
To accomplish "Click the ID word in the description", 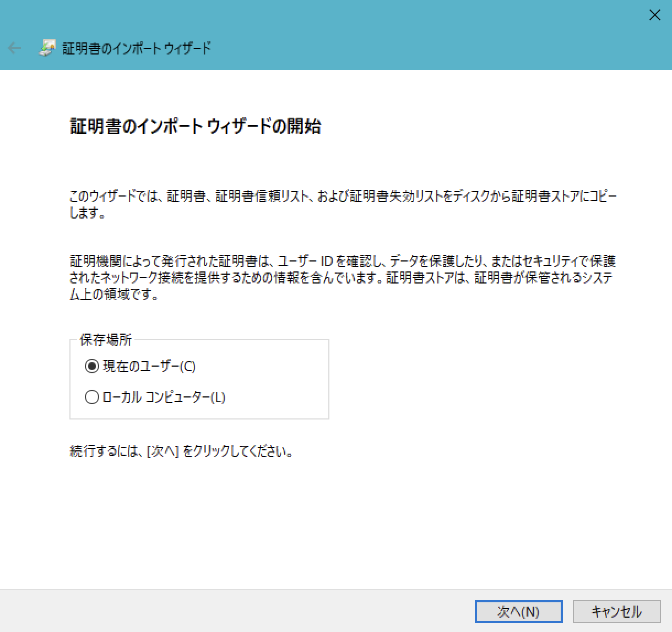I will [327, 261].
